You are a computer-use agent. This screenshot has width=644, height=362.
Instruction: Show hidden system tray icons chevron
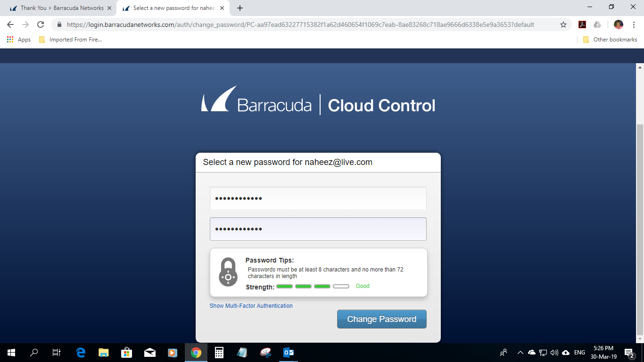[520, 352]
